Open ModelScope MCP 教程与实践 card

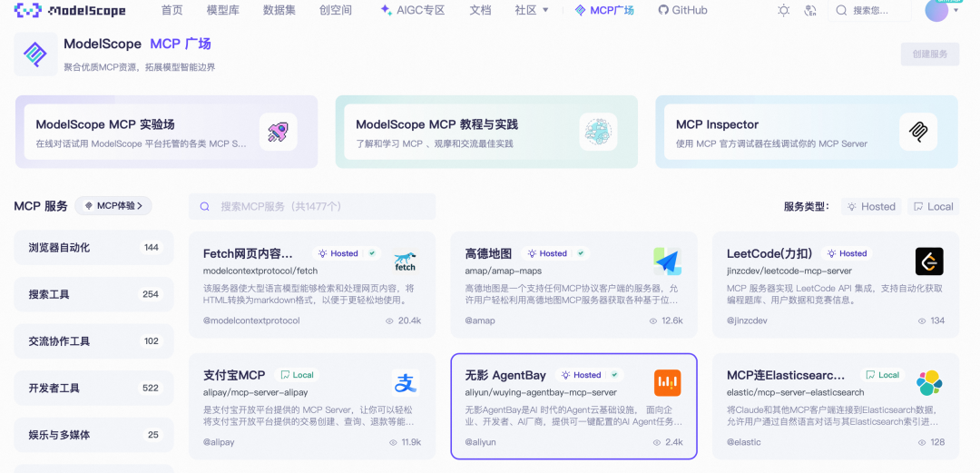486,132
